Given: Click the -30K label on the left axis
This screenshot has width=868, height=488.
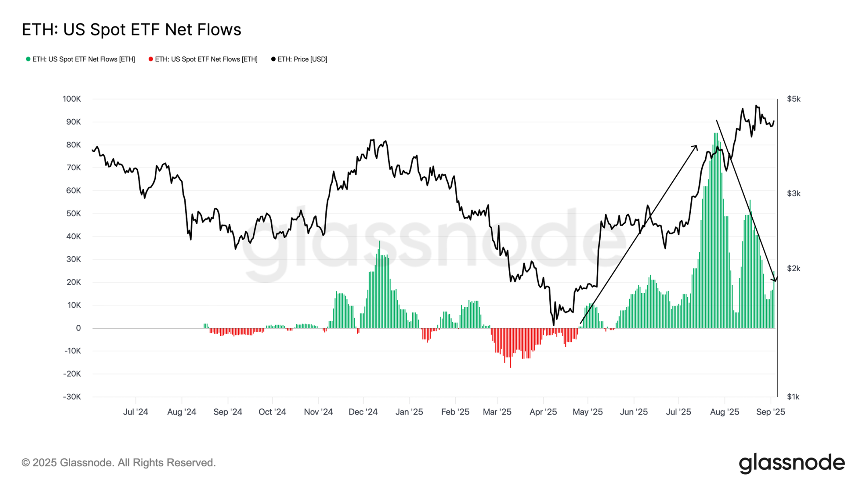Looking at the screenshot, I should tap(72, 397).
